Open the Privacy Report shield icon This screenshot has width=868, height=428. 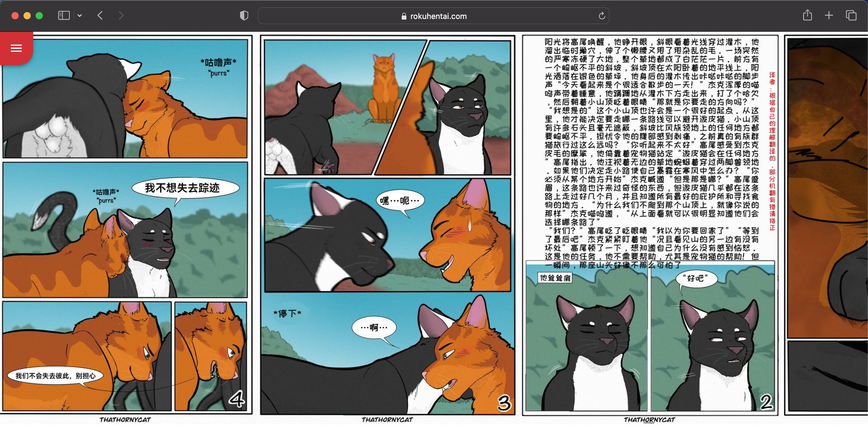244,15
